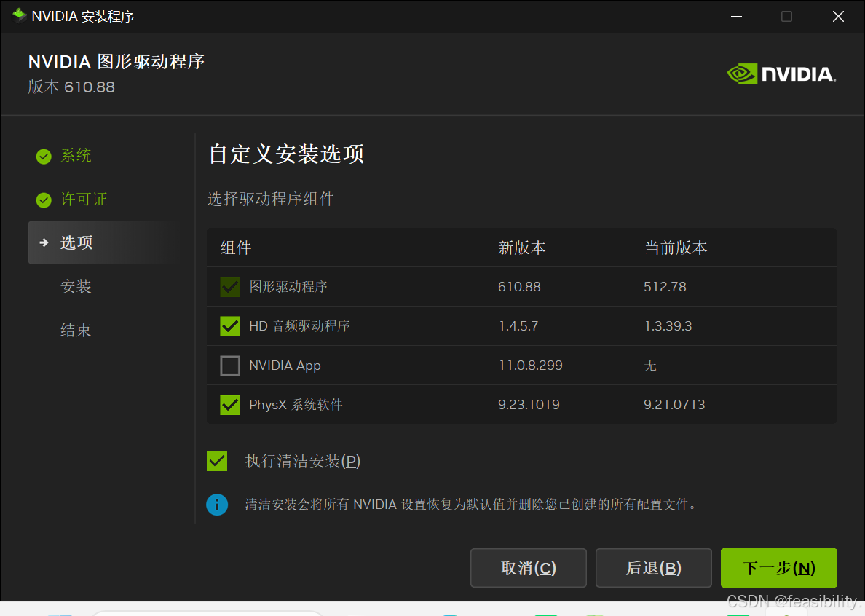Select the 许可证 step in sidebar
Viewport: 865px width, 616px height.
click(x=84, y=199)
